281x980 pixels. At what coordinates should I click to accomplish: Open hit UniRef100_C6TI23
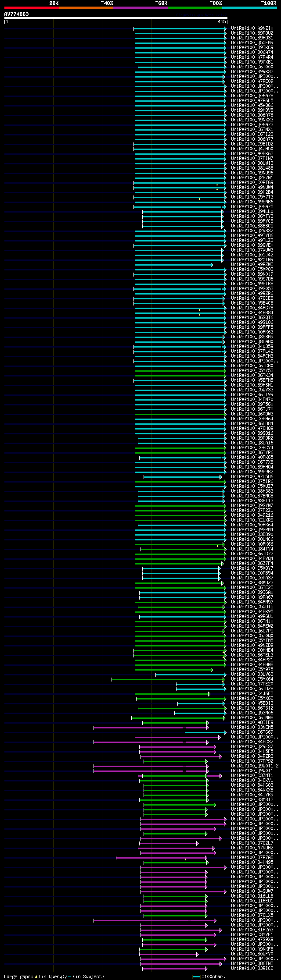(252, 135)
